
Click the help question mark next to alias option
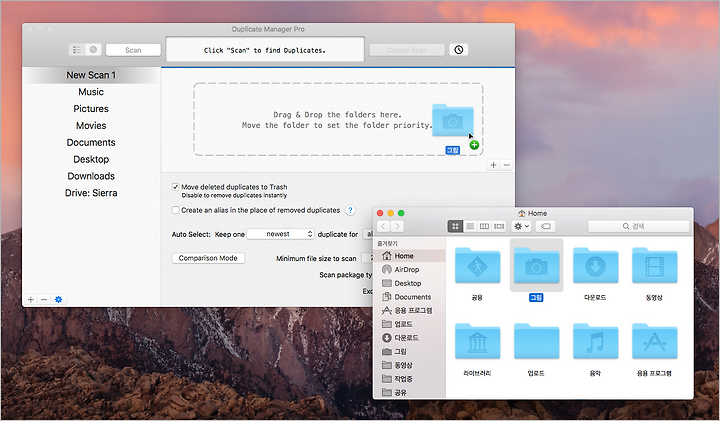pyautogui.click(x=350, y=210)
